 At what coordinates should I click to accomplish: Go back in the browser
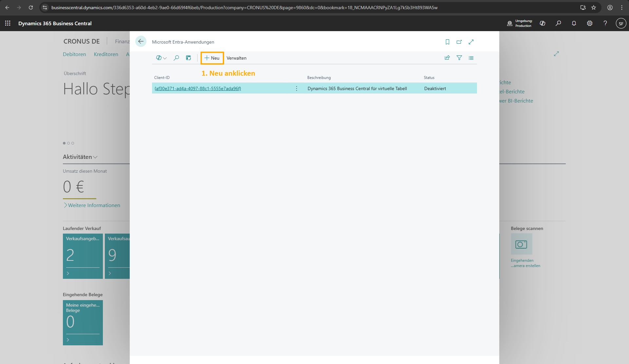(x=7, y=8)
